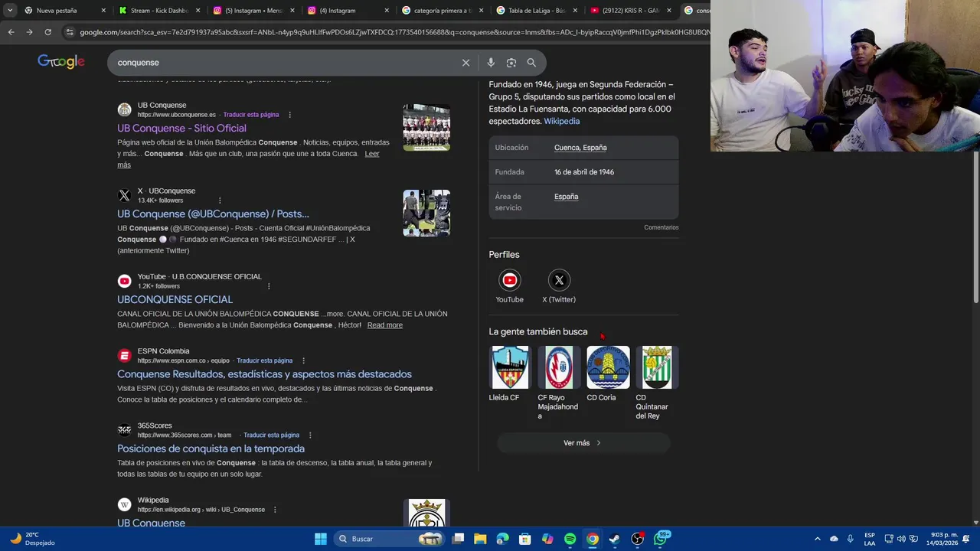Switch to the 'Stream - Kick Dashboard' tab
This screenshot has height=551, width=980.
pos(160,11)
